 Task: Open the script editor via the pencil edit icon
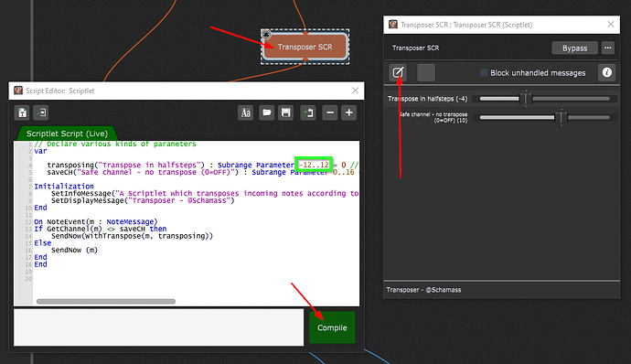pyautogui.click(x=398, y=72)
